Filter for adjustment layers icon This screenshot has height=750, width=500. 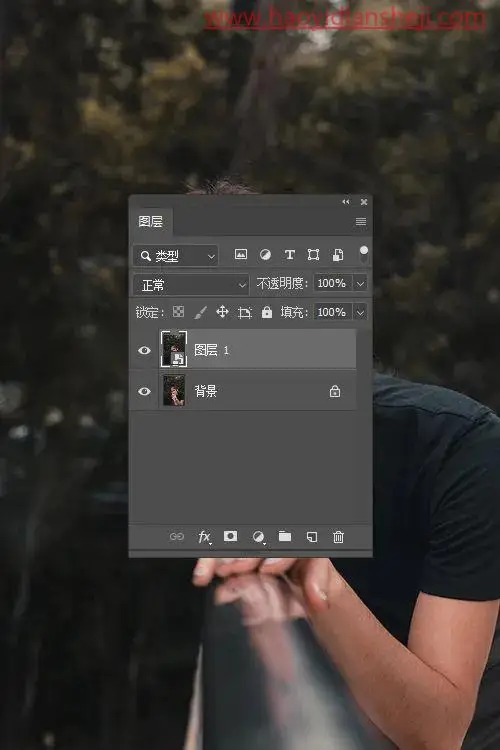tap(265, 254)
